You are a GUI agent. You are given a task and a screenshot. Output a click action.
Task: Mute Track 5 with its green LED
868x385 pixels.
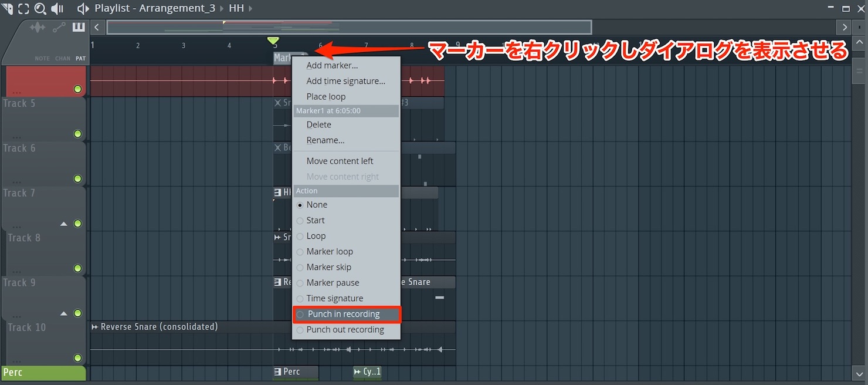click(x=77, y=134)
